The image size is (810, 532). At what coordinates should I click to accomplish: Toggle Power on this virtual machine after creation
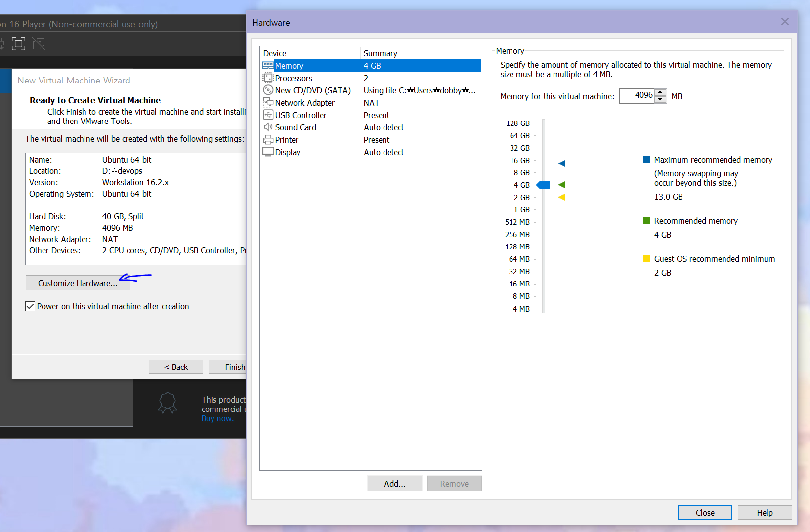30,306
